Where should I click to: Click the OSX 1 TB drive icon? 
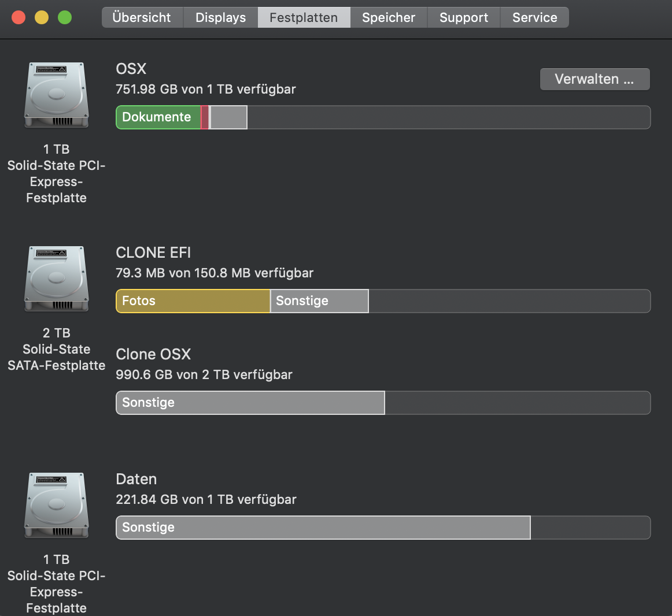point(56,95)
